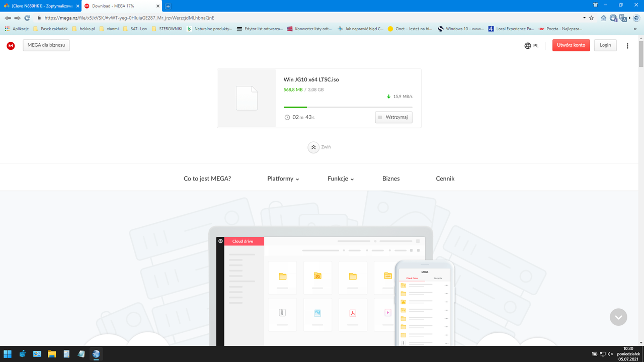Click the browser globe icon on taskbar
Screen dimensions: 644x362
pyautogui.click(x=96, y=354)
